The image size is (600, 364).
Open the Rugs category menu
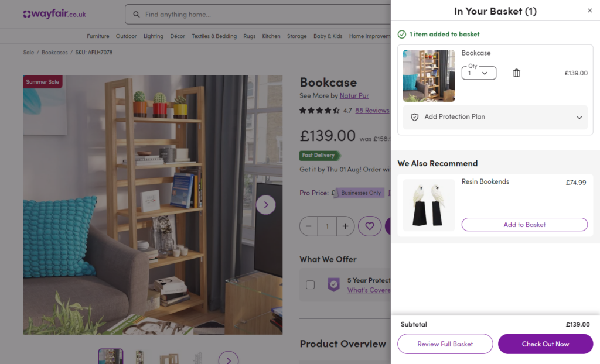[249, 36]
